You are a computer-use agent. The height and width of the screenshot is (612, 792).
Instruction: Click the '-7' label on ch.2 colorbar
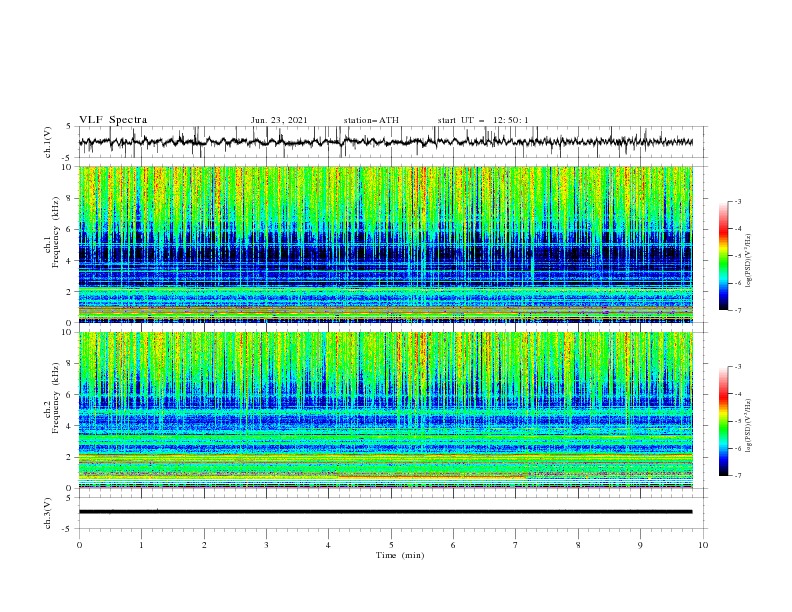pos(737,476)
